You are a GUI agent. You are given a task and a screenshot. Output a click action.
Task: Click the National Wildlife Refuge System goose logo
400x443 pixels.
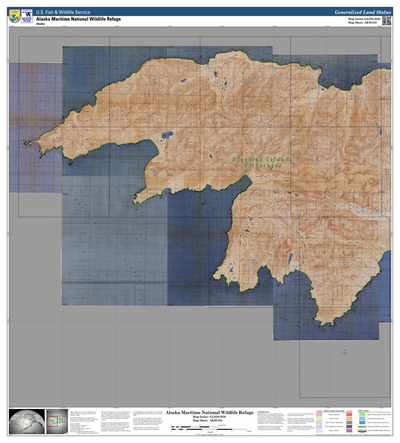click(27, 16)
